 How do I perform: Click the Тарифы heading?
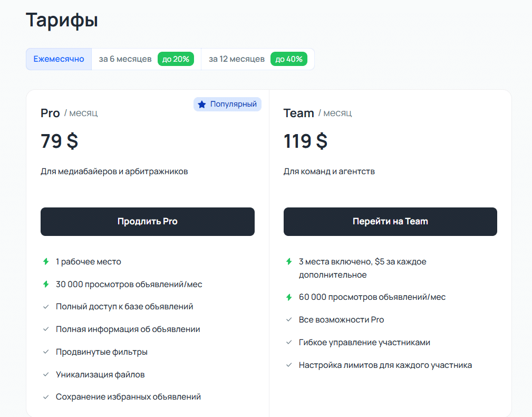point(62,20)
